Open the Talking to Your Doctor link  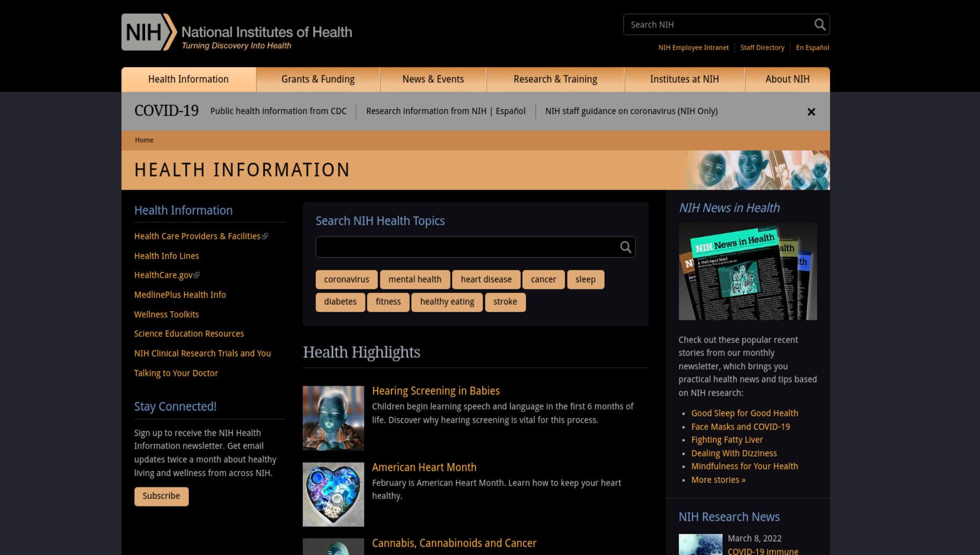(176, 373)
